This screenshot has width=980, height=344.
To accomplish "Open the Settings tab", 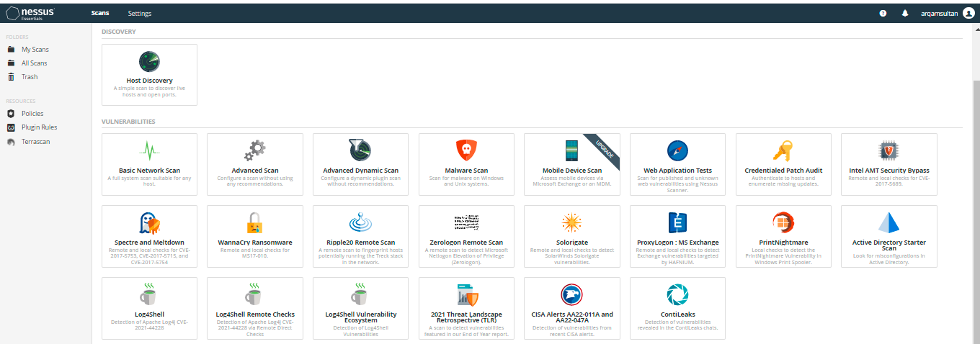I will 140,14.
